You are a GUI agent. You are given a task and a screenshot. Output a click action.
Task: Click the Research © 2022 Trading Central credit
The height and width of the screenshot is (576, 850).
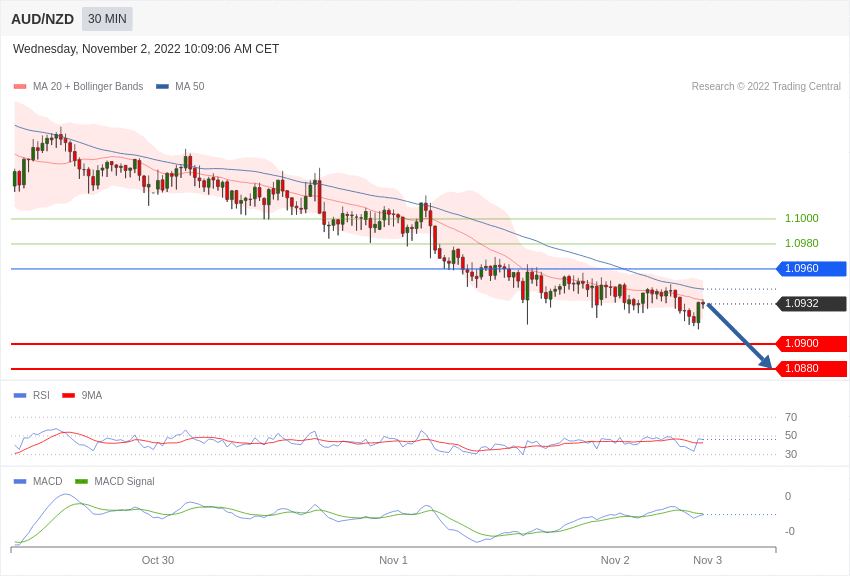pos(766,86)
